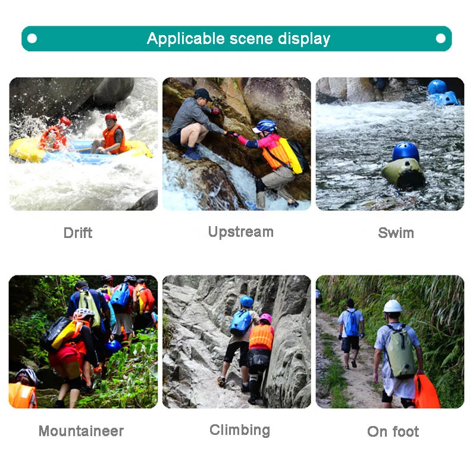Click the Drift caption
Screen dimensions: 476x476
point(78,233)
